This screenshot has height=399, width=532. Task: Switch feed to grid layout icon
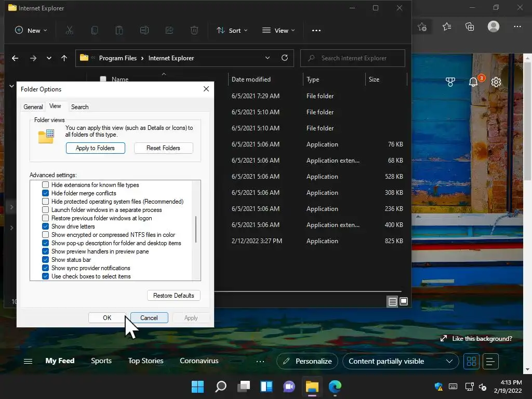coord(472,362)
